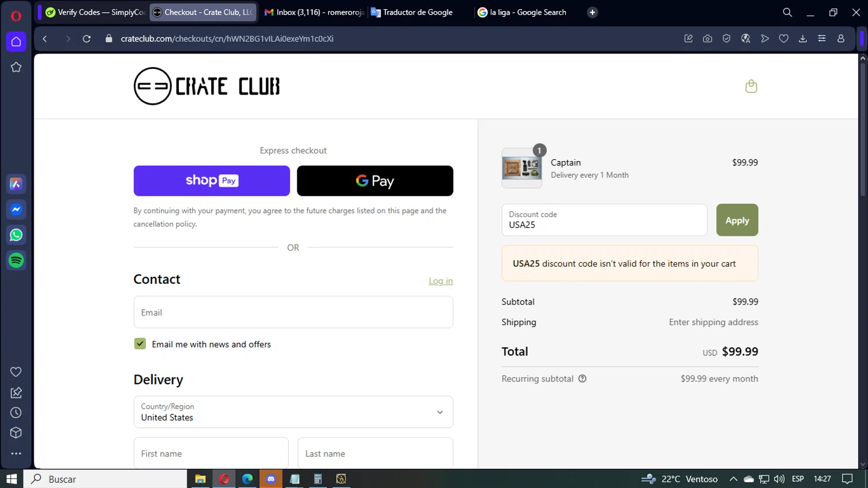Open File Explorer from taskbar
This screenshot has width=868, height=488.
(200, 479)
